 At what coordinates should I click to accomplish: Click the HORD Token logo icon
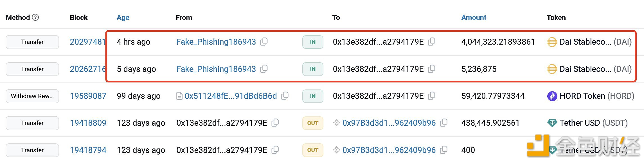point(552,96)
